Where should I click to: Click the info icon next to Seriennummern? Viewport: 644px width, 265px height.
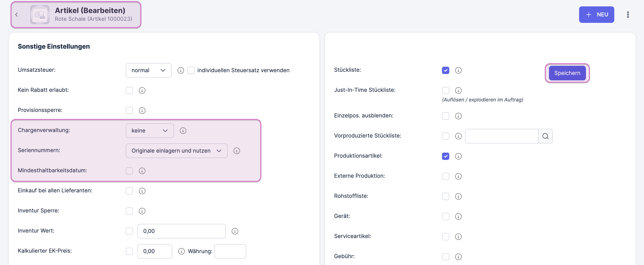[237, 151]
